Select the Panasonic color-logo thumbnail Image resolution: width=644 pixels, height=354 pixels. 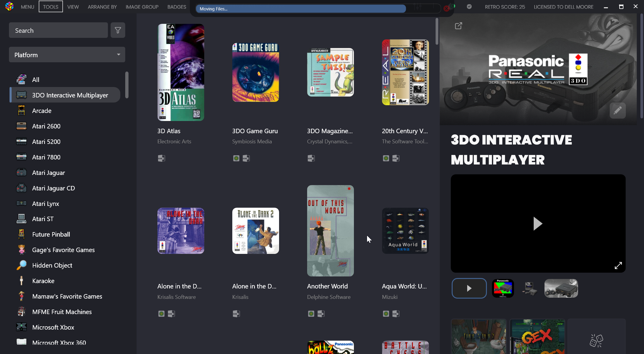[x=503, y=288]
